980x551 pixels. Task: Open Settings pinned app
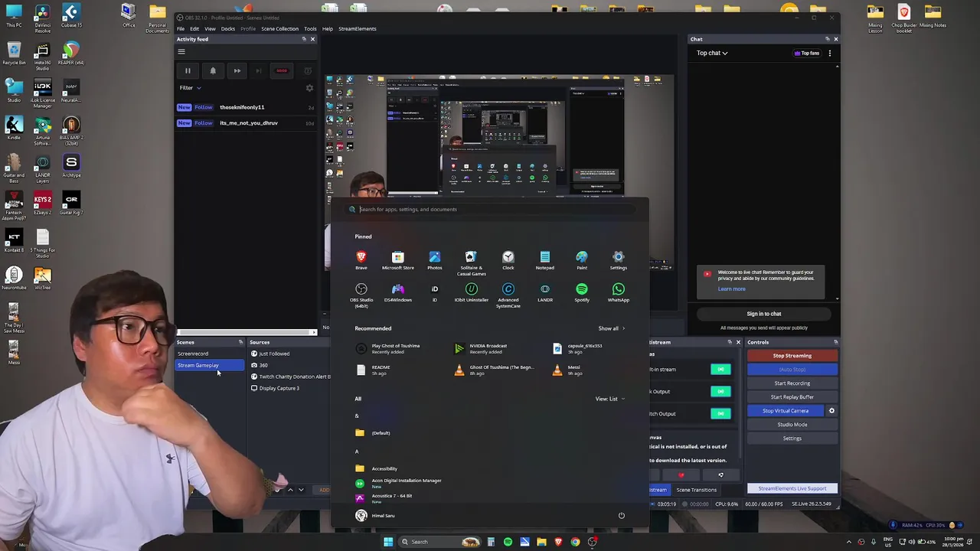618,260
